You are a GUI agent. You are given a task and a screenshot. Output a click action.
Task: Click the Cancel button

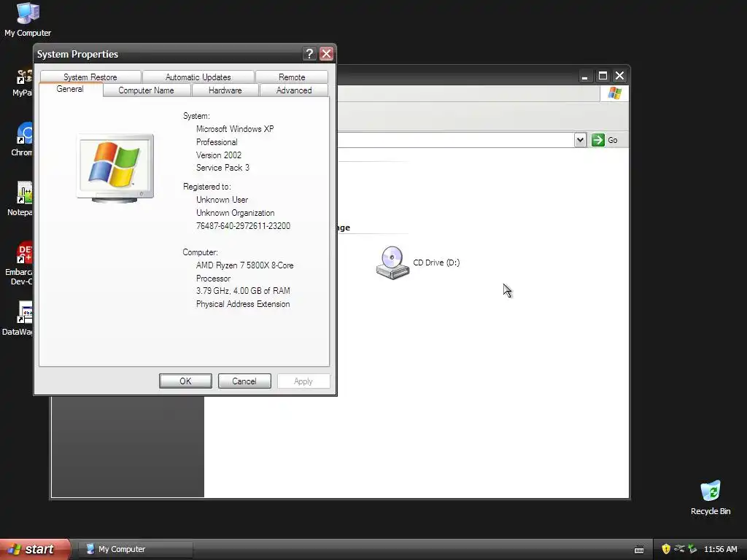point(244,381)
